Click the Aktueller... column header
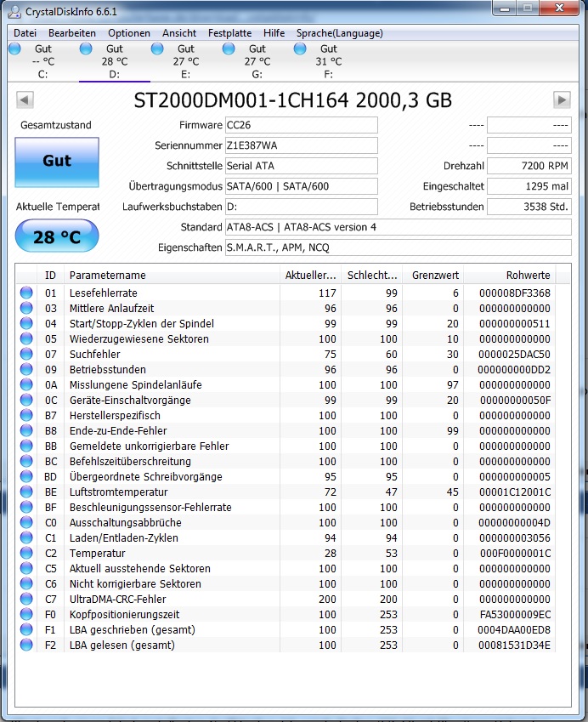The height and width of the screenshot is (722, 588). (x=310, y=276)
